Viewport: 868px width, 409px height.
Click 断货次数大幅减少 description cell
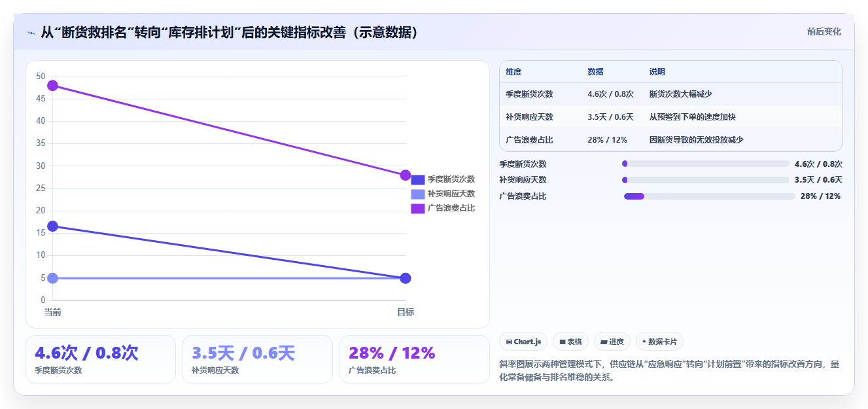click(x=680, y=94)
